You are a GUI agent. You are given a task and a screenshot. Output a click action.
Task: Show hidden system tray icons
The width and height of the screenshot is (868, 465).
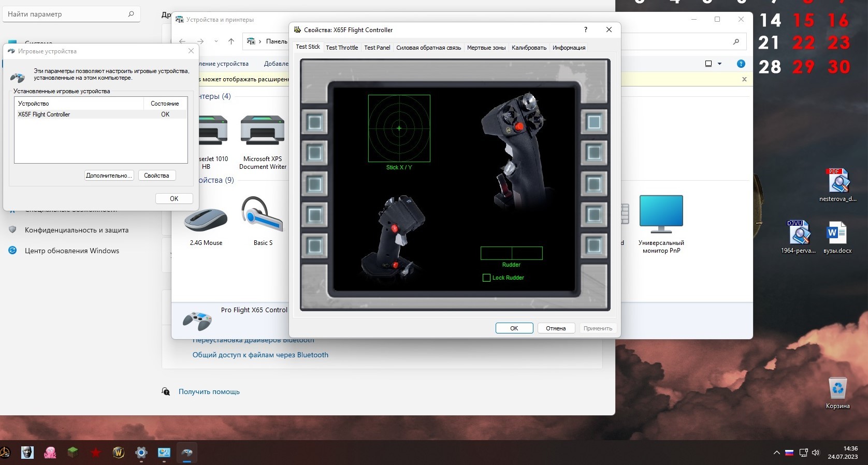coord(776,453)
